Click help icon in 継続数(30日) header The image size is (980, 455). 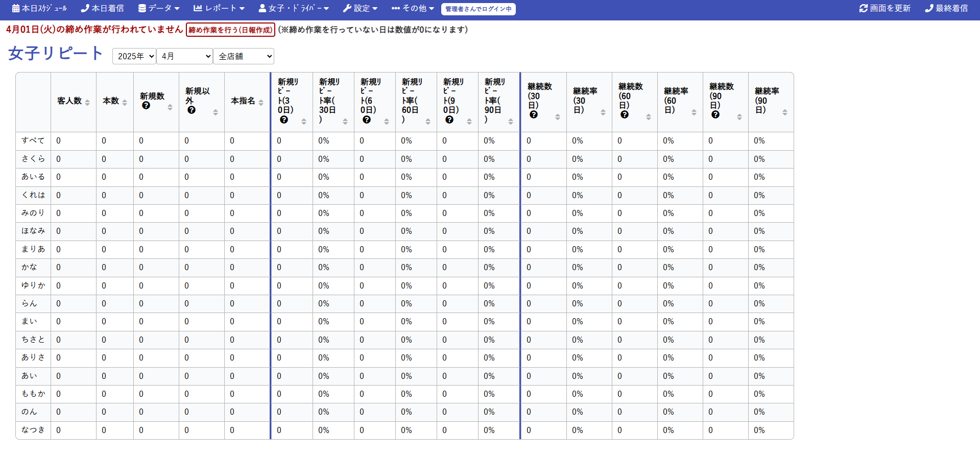[x=534, y=115]
